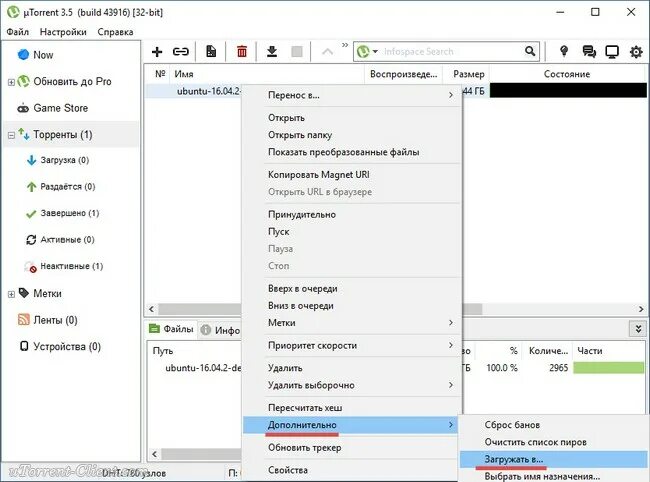Open the Удалить выборочно submenu
This screenshot has height=482, width=650.
352,385
